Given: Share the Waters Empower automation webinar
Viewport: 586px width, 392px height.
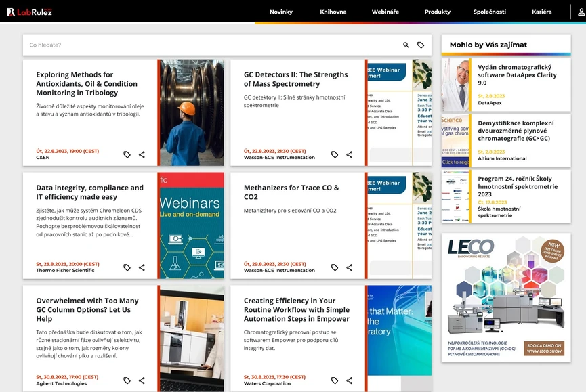Looking at the screenshot, I should 350,380.
